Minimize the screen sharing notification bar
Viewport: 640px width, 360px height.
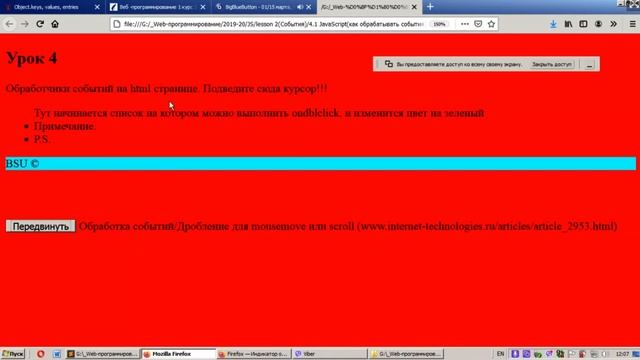point(589,64)
